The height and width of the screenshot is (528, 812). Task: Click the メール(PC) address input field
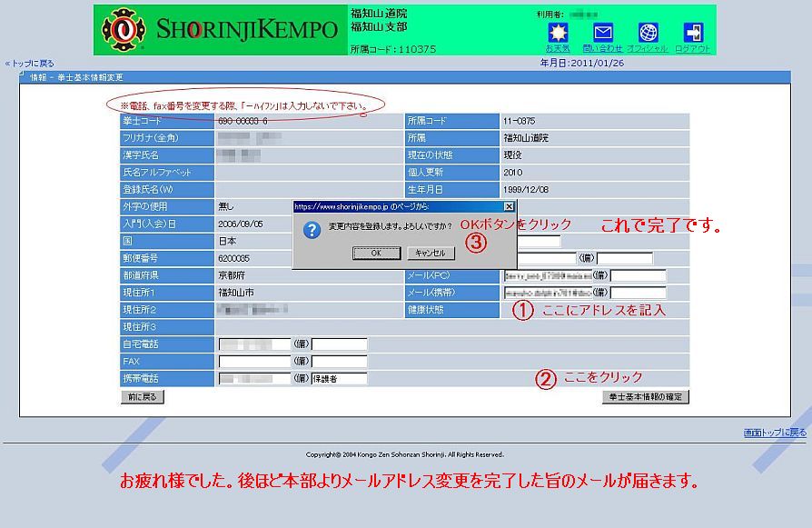(x=547, y=275)
